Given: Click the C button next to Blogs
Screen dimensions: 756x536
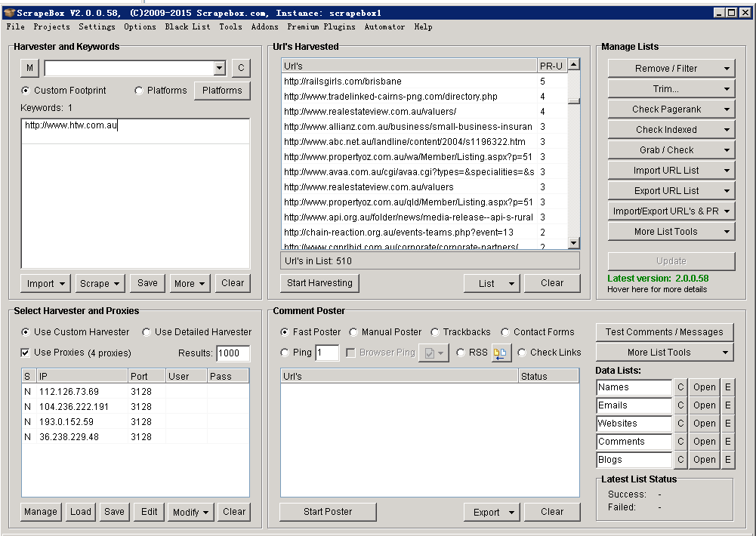Looking at the screenshot, I should pos(680,460).
